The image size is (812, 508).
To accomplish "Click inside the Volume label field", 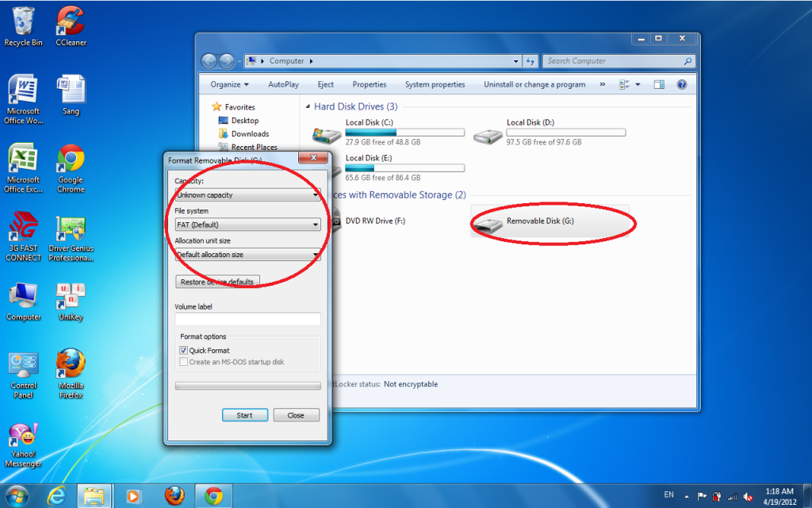I will 247,319.
